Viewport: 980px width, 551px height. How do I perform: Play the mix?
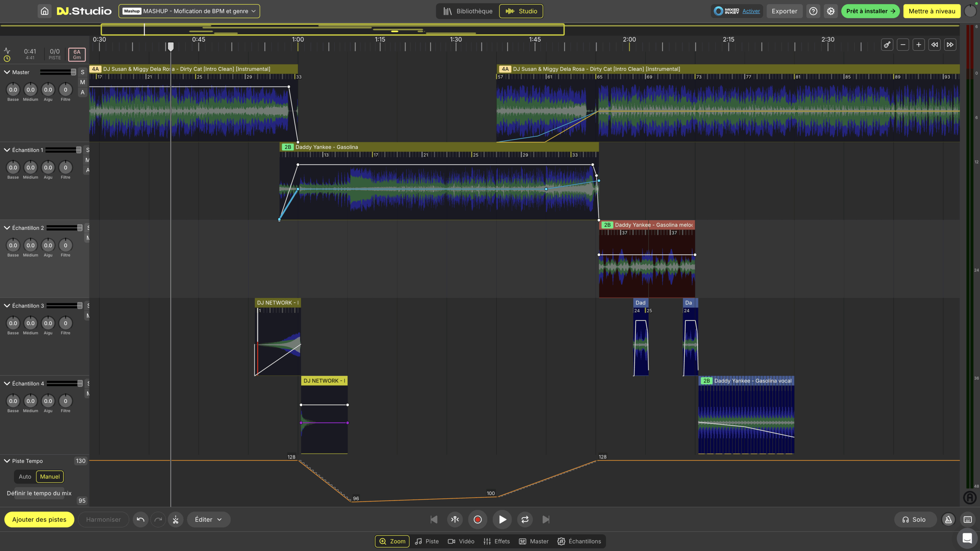tap(502, 519)
